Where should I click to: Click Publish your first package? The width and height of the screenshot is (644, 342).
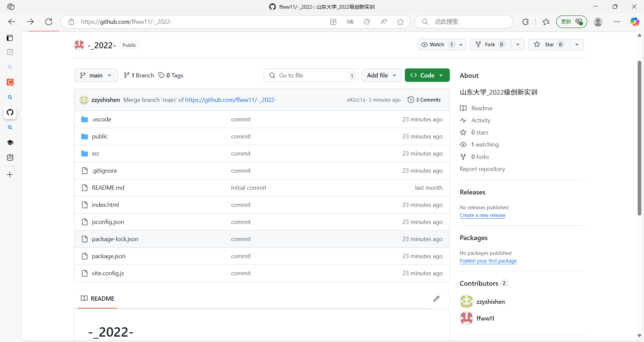[x=488, y=261]
